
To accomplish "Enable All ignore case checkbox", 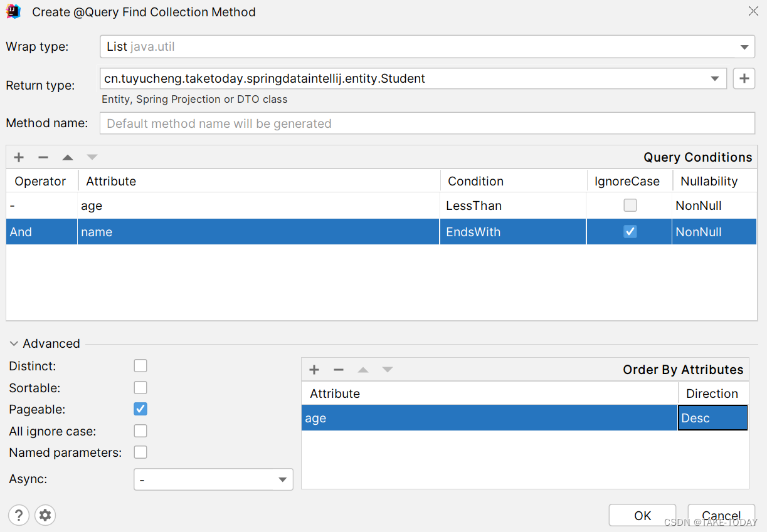I will [x=140, y=430].
